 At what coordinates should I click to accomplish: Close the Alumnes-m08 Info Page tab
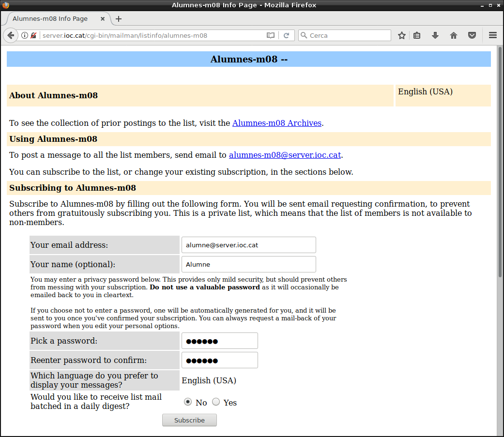[103, 19]
